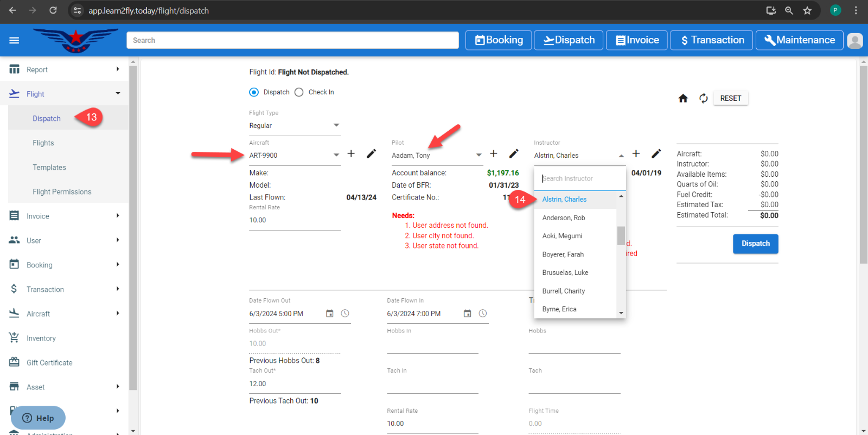Click the refresh icon next to Reset
The height and width of the screenshot is (435, 868).
tap(704, 98)
